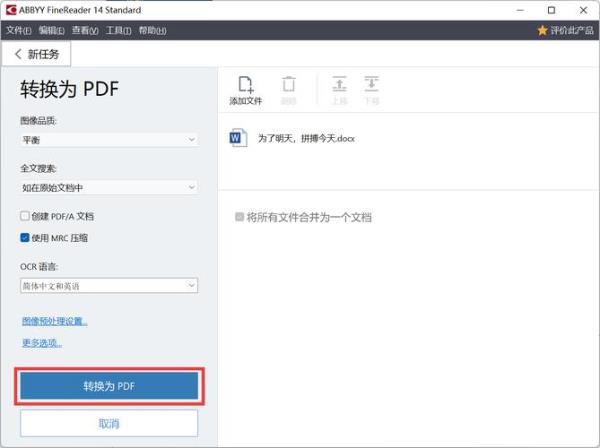Minimize the FineReader window
600x448 pixels.
[520, 10]
